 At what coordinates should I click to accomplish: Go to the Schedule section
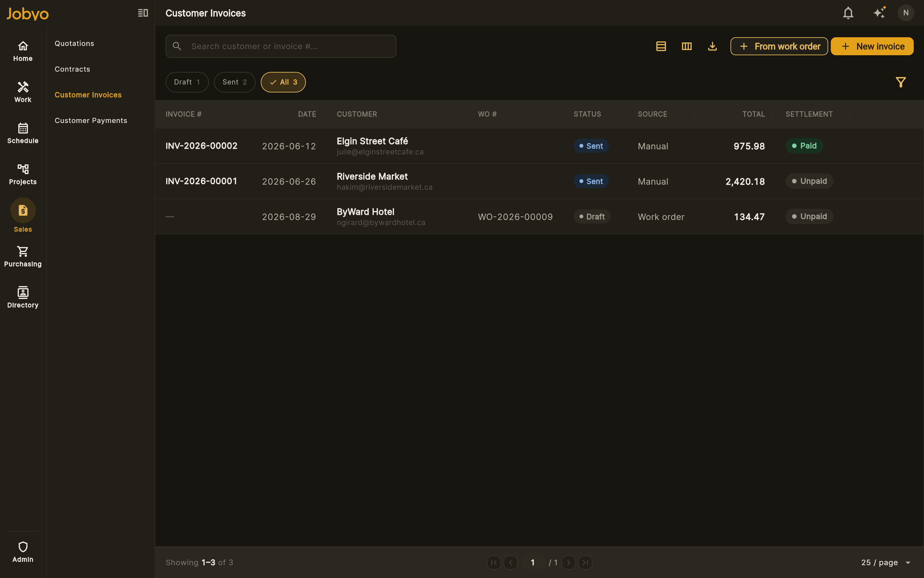tap(23, 133)
